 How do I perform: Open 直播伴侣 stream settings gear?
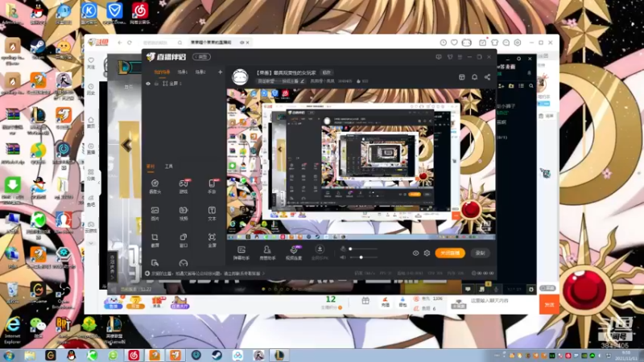427,253
